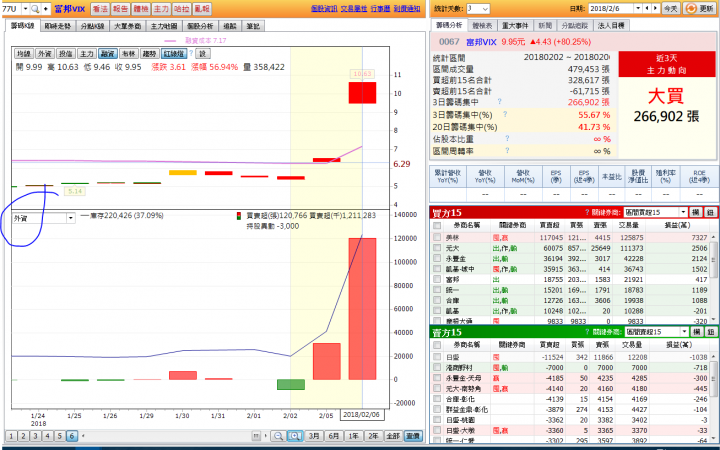Check the select-all checkbox in 買方15 header
The height and width of the screenshot is (450, 720).
pyautogui.click(x=437, y=225)
